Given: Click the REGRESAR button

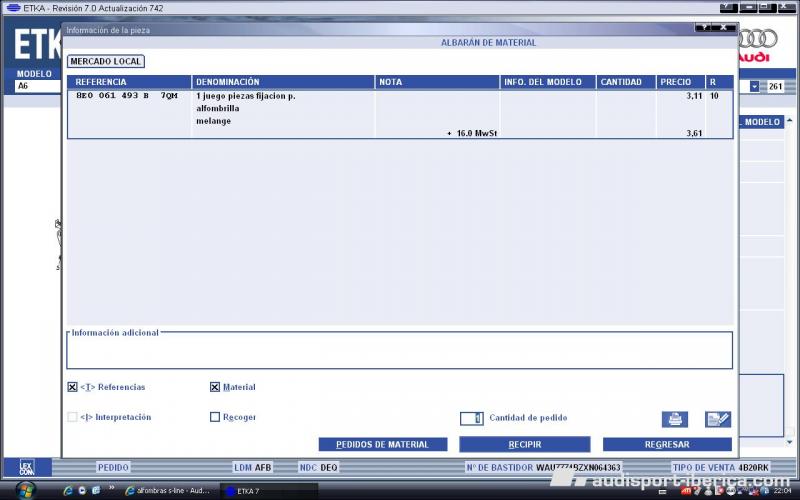Looking at the screenshot, I should pos(667,444).
